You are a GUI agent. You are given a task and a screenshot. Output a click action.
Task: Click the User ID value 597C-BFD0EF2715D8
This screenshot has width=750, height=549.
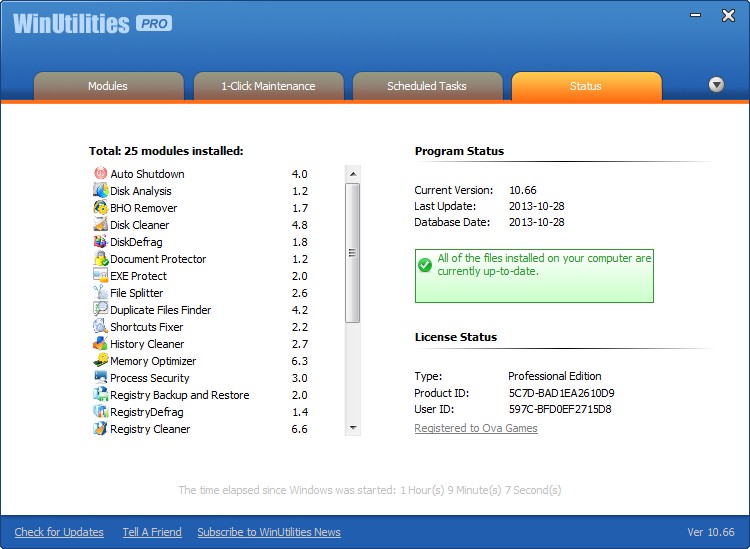tap(560, 409)
